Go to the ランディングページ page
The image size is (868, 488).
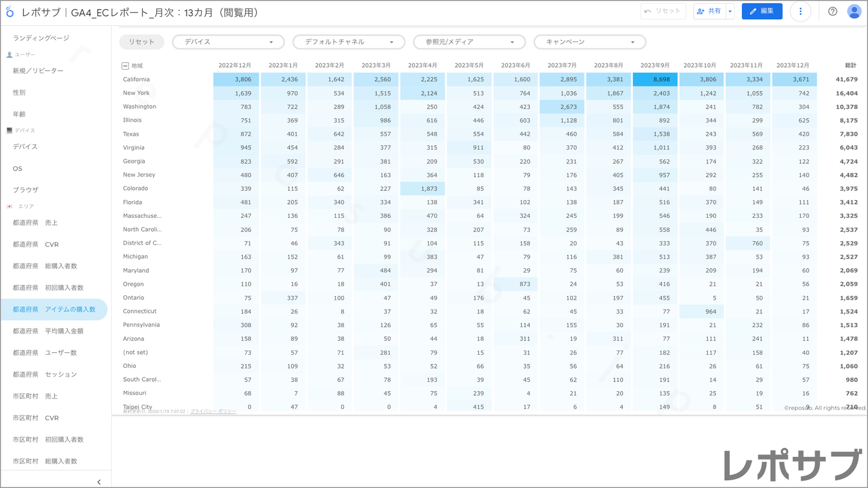[x=41, y=38]
